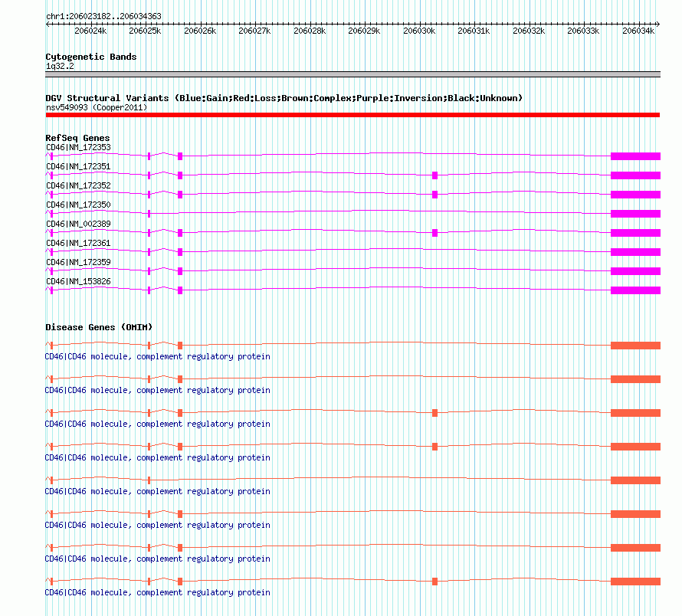Click the 206033k ruler label
This screenshot has width=682, height=616.
click(583, 31)
